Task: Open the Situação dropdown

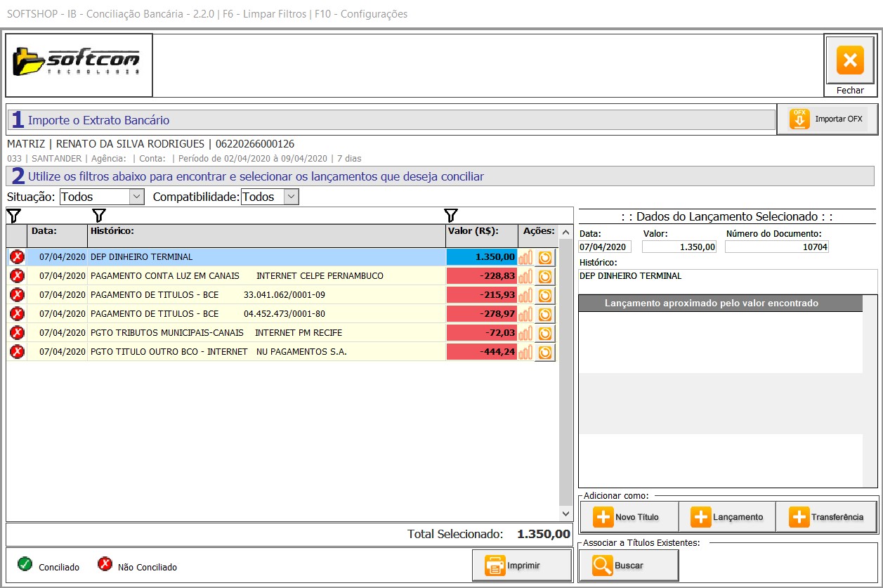Action: [137, 197]
